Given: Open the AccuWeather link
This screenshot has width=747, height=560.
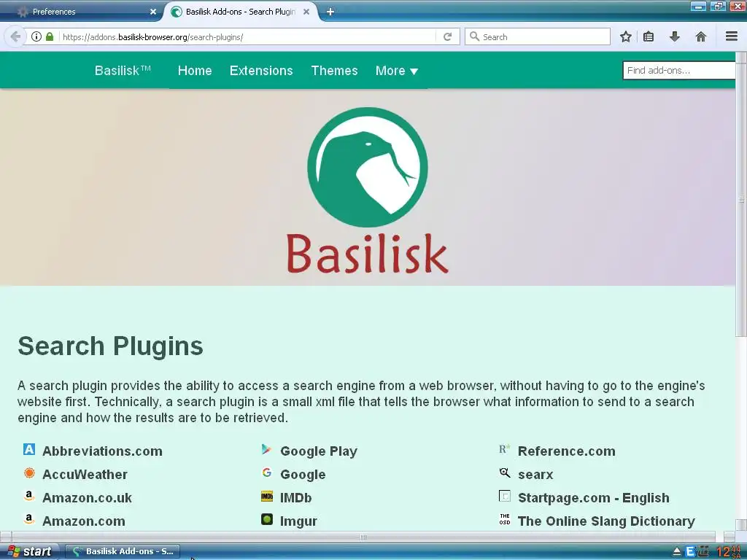Looking at the screenshot, I should tap(85, 474).
